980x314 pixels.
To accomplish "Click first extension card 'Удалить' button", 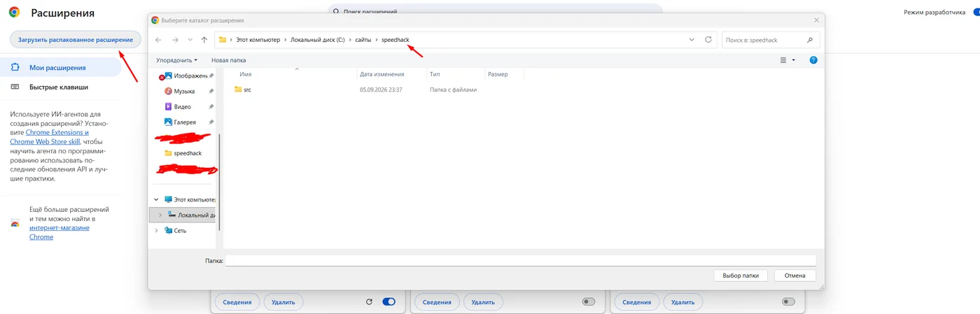I will 283,302.
